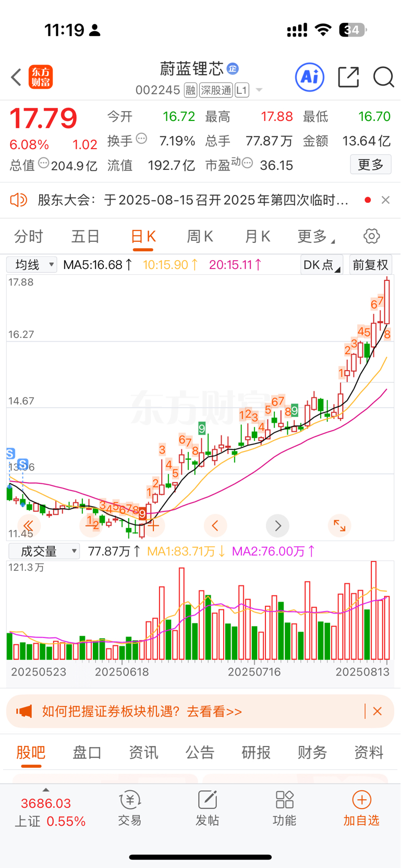Open 如何把握证券板块机遇 banner link
The width and height of the screenshot is (401, 868).
pos(142,712)
